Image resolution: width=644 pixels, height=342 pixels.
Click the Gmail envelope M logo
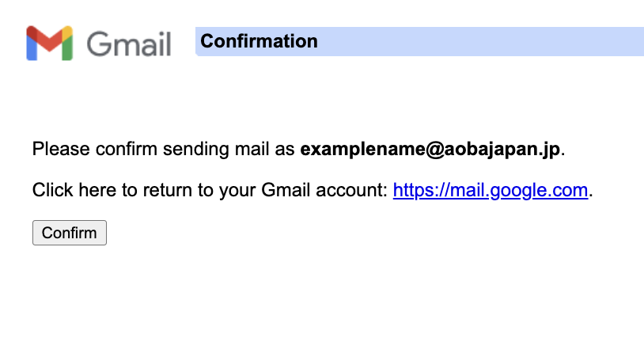(x=49, y=43)
